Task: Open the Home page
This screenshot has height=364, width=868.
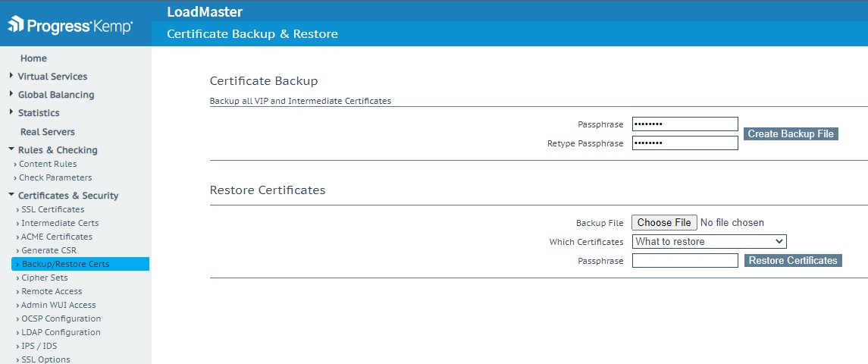Action: 34,58
